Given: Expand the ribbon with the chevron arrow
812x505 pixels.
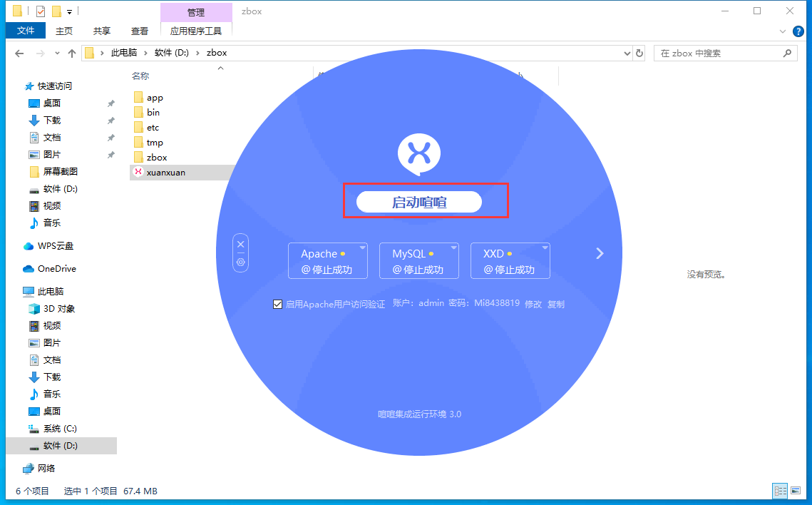Looking at the screenshot, I should click(783, 31).
